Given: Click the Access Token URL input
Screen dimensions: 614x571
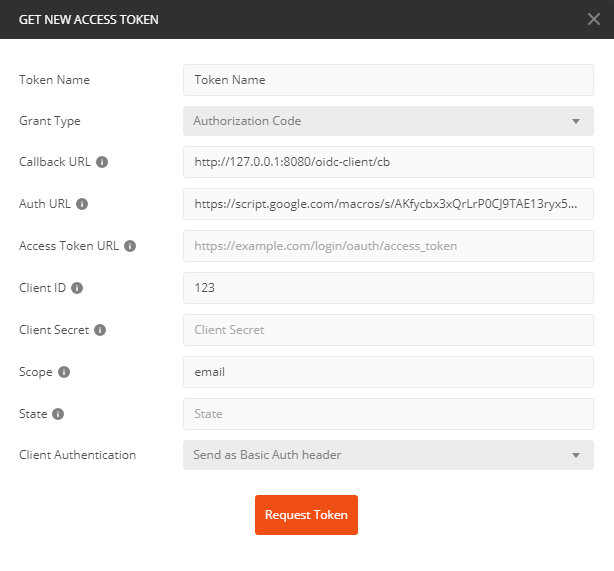Looking at the screenshot, I should pyautogui.click(x=388, y=246).
